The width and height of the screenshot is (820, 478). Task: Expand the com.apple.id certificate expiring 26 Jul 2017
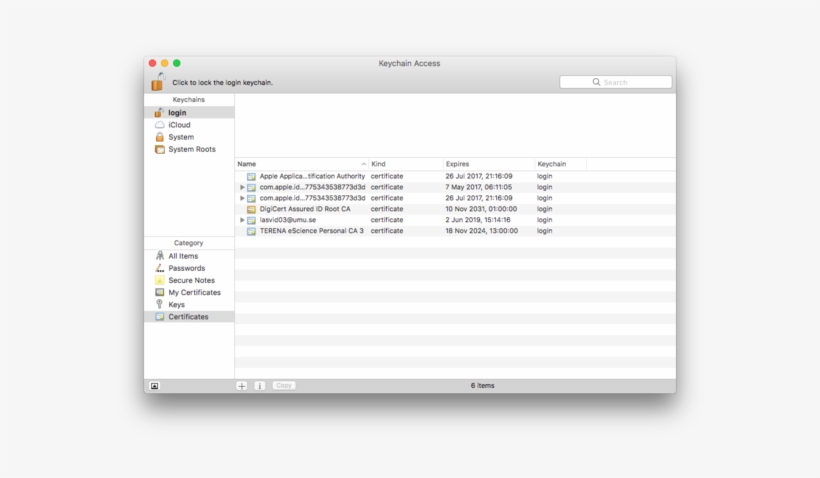(x=242, y=198)
